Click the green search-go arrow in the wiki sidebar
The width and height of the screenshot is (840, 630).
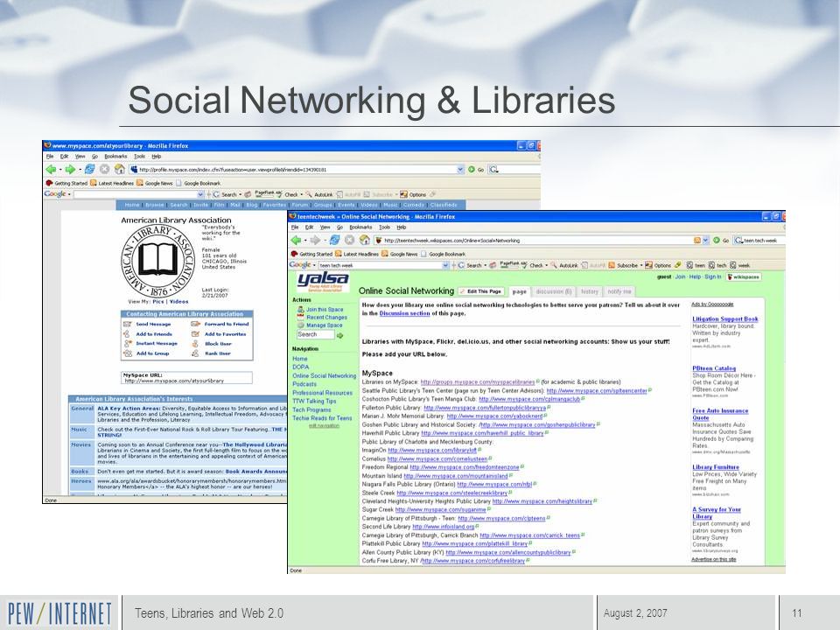(340, 335)
